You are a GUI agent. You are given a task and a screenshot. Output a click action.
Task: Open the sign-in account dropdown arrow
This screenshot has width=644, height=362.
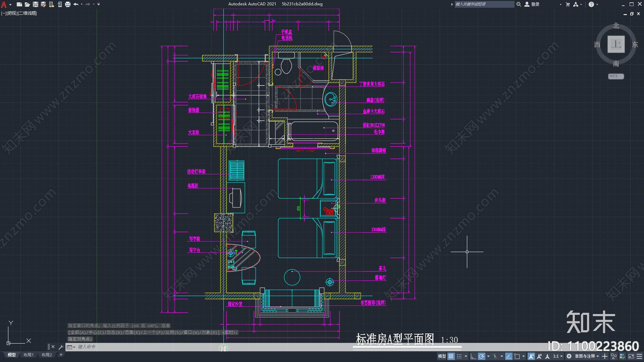560,4
